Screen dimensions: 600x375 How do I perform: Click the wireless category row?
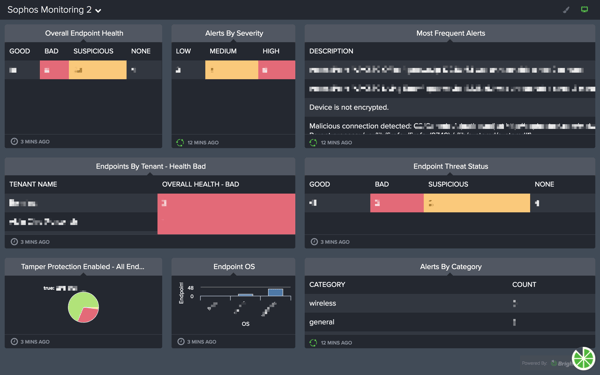(x=450, y=303)
